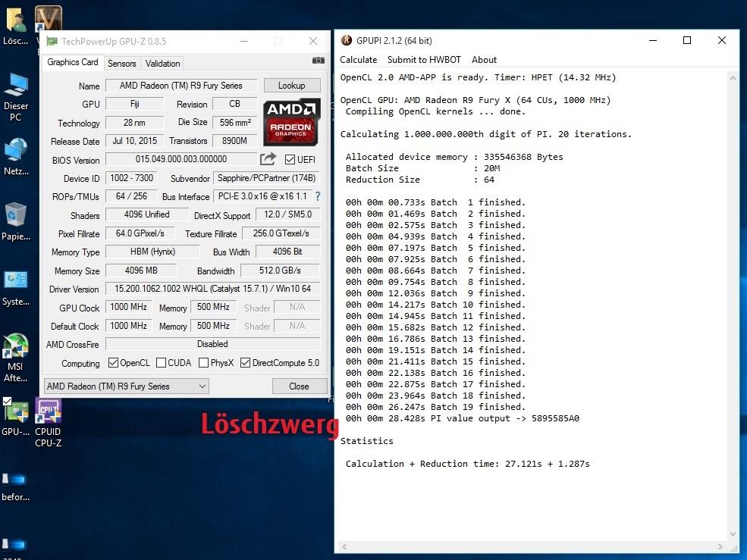Click the AMD Radeon Graphics logo
Viewport: 747px width, 560px height.
(x=291, y=122)
